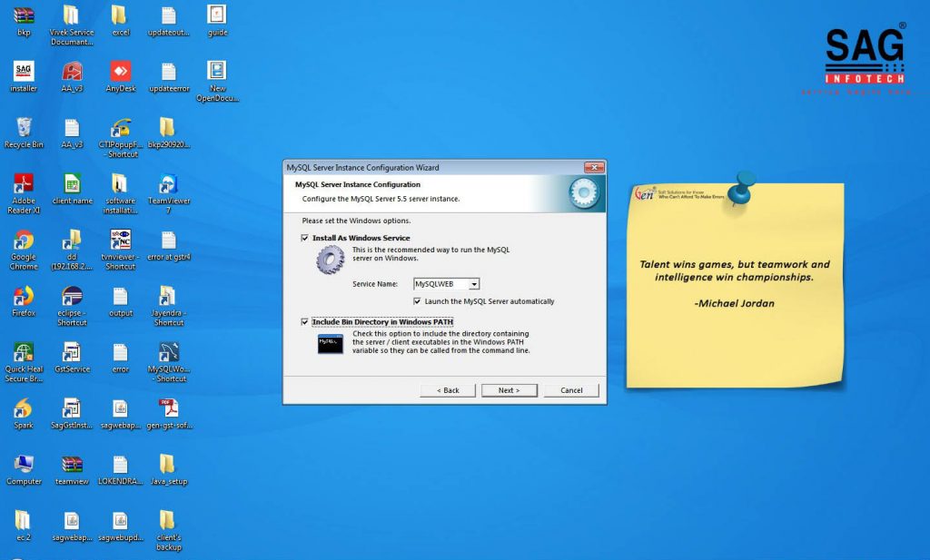930x560 pixels.
Task: Select the Computer desktop icon
Action: [24, 465]
